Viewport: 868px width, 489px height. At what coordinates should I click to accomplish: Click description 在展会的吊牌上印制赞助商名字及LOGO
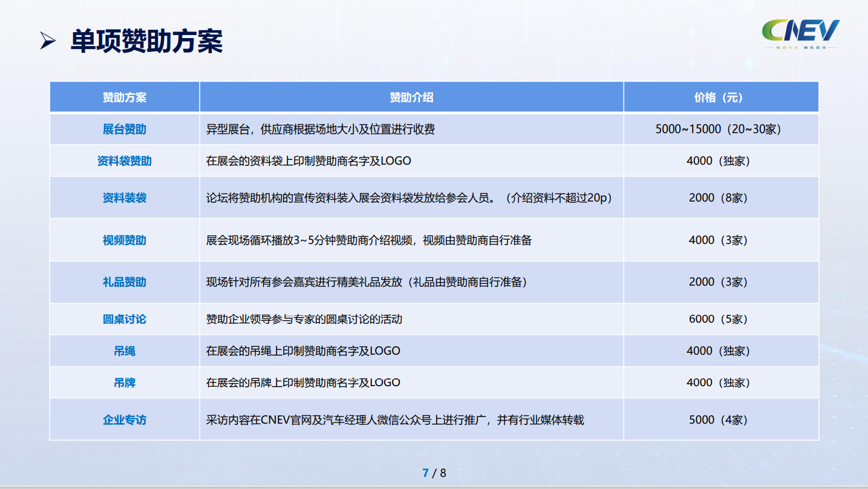[303, 382]
